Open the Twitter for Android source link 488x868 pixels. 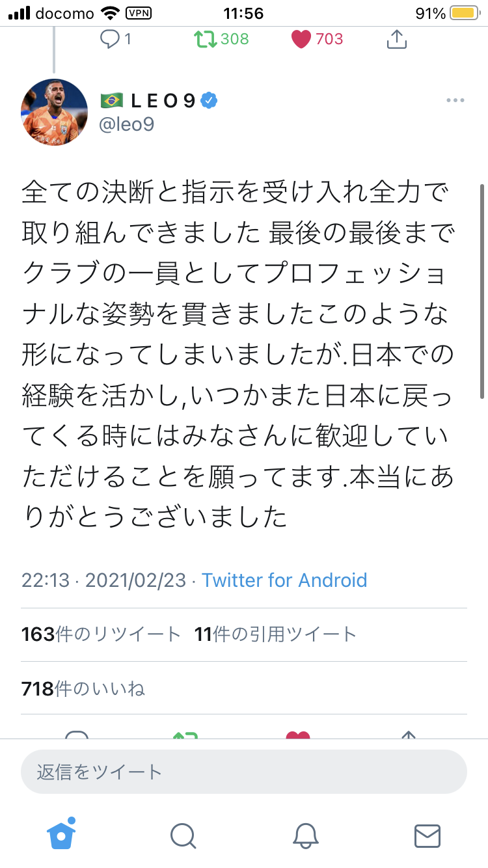point(284,580)
